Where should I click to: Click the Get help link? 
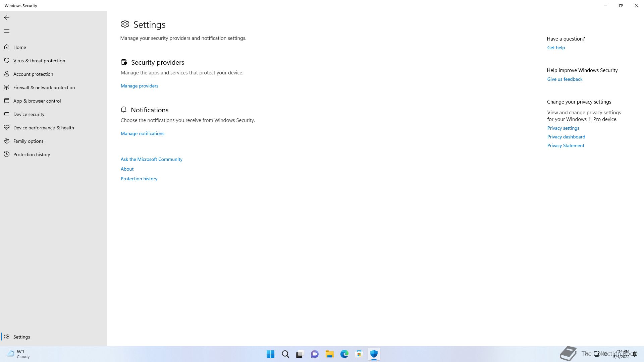(556, 48)
